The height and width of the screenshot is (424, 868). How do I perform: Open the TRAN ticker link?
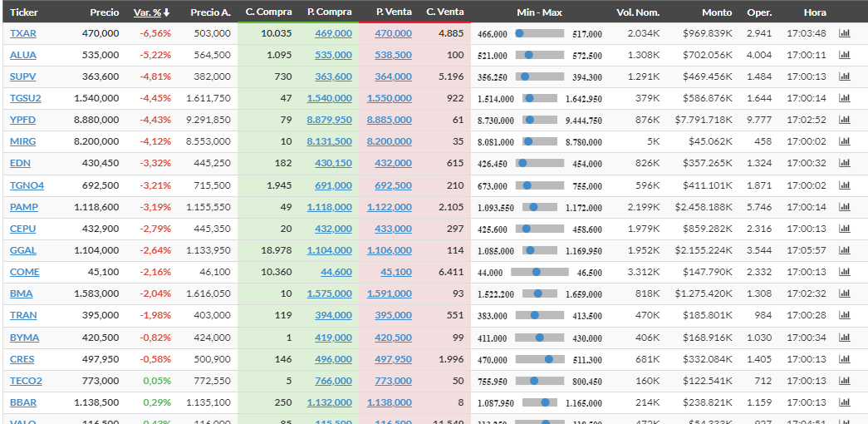point(23,315)
